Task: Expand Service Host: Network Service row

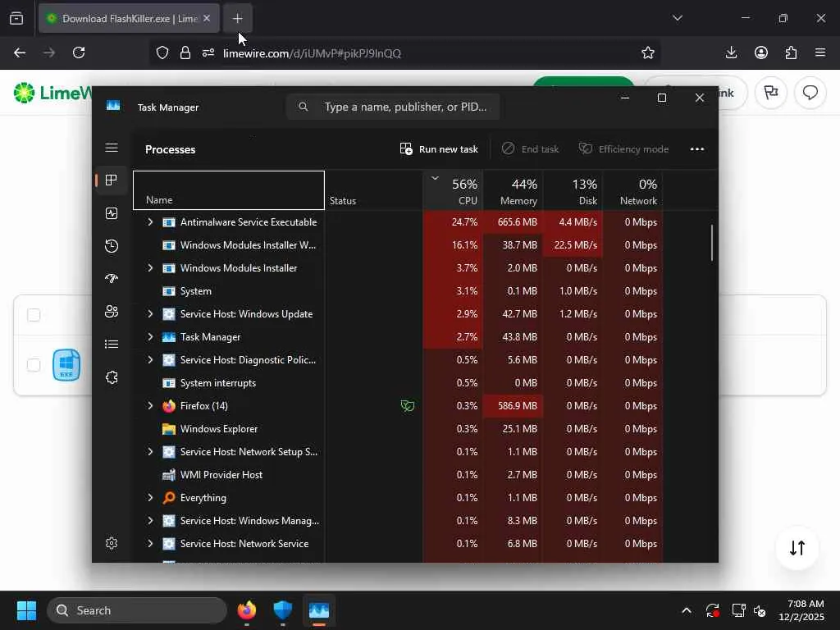Action: coord(150,544)
